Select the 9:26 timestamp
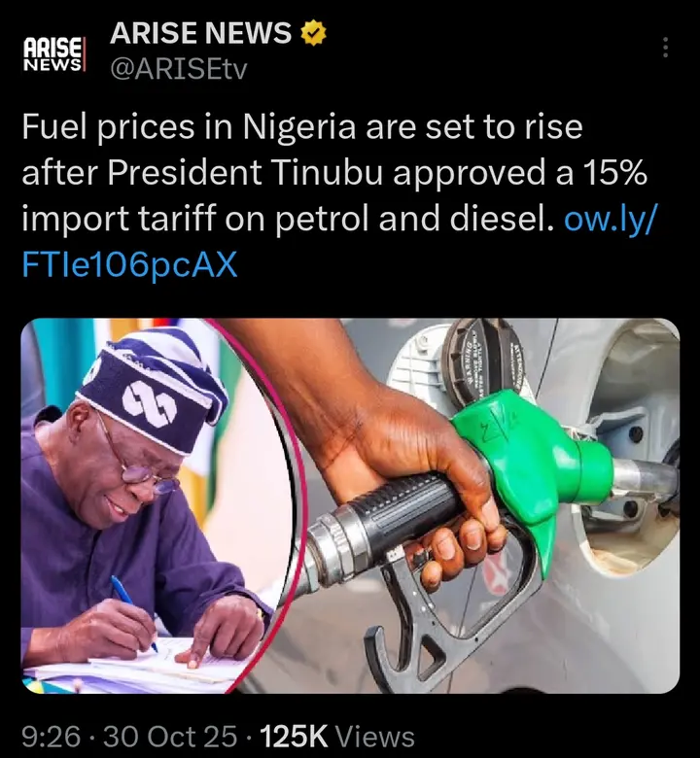Screen dimensions: 700x758 point(51,737)
